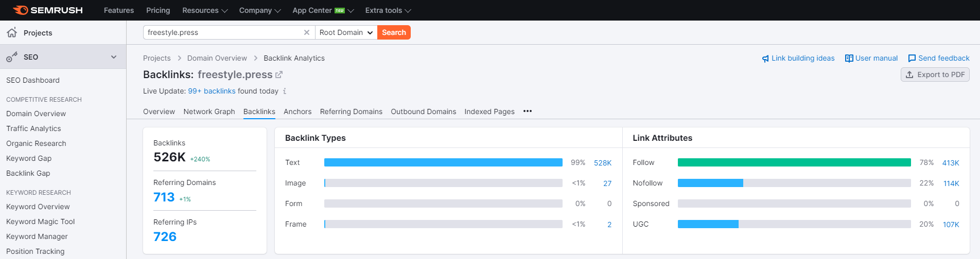Click 99+ backlinks link
The image size is (980, 259).
coord(212,91)
